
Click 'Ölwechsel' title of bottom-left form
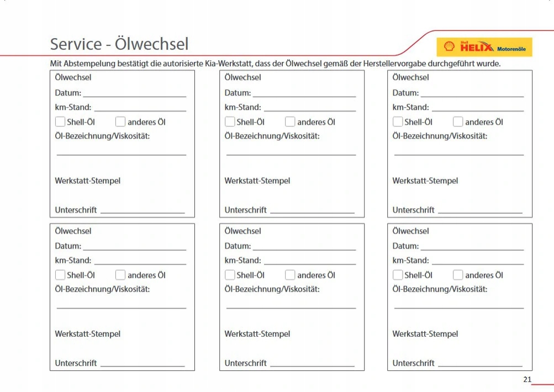point(73,231)
